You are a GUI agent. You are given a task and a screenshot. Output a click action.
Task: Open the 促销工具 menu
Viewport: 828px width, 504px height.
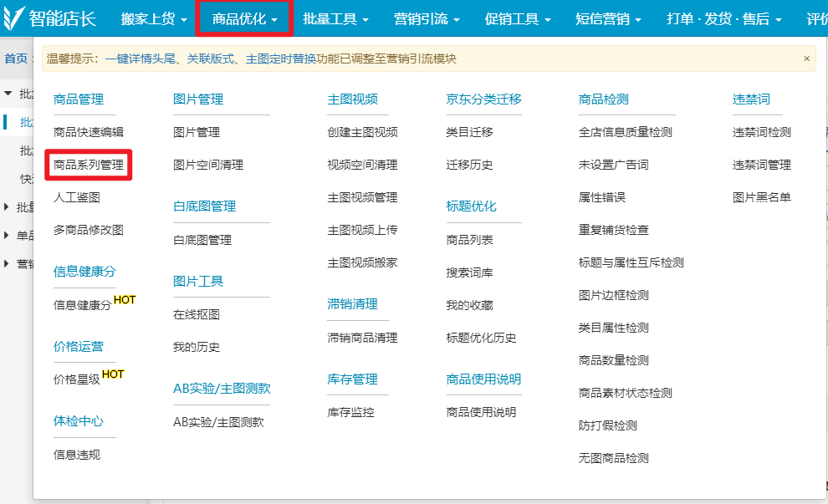tap(517, 18)
